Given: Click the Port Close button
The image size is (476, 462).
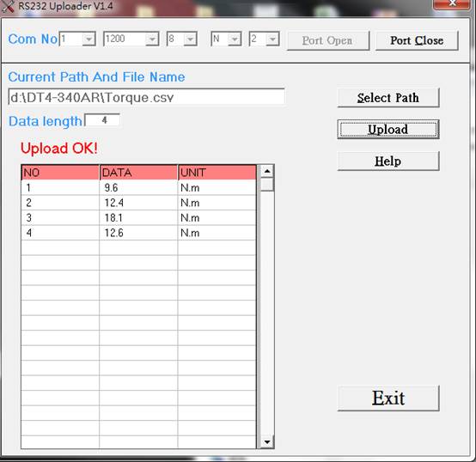Looking at the screenshot, I should coord(417,40).
